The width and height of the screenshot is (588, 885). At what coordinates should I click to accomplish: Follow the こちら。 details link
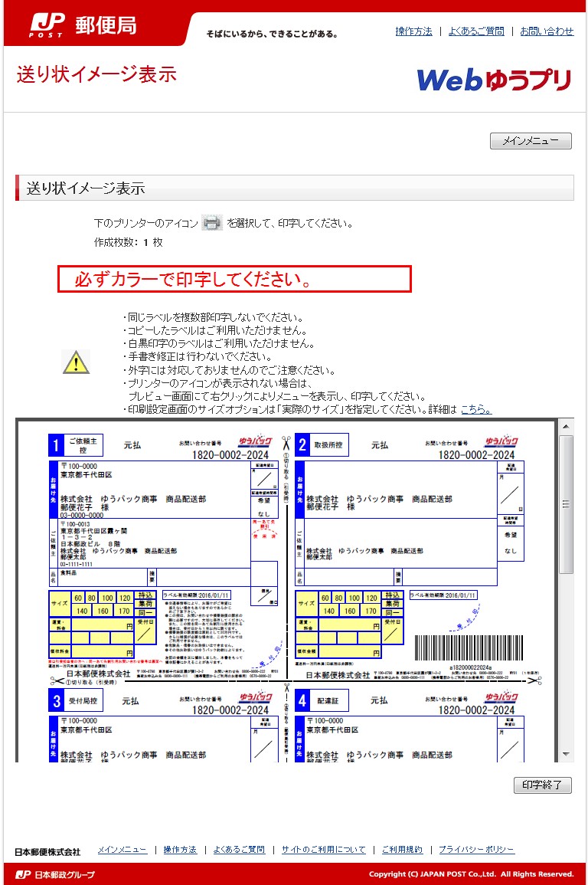[476, 409]
